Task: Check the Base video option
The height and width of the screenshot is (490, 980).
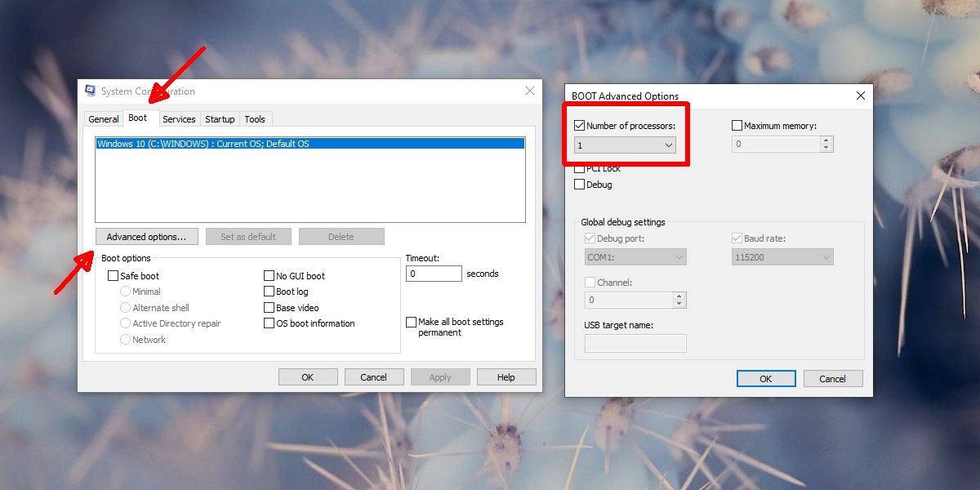Action: click(x=269, y=308)
